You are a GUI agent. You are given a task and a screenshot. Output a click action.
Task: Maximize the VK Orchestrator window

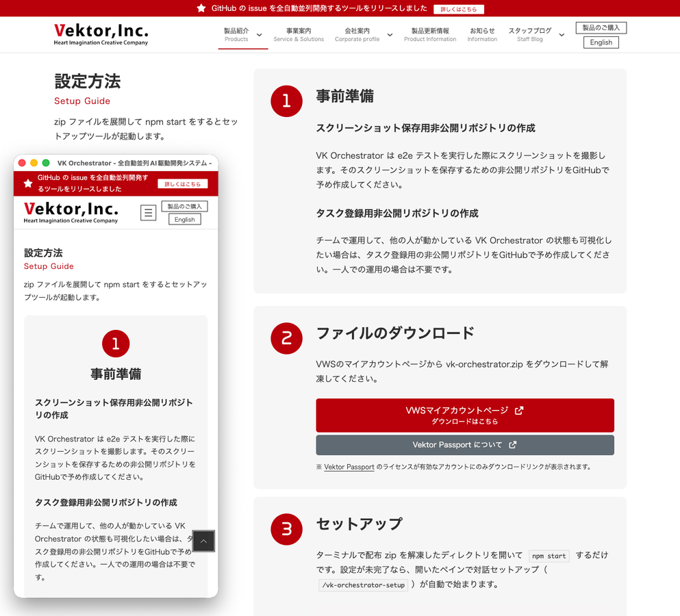(x=45, y=163)
